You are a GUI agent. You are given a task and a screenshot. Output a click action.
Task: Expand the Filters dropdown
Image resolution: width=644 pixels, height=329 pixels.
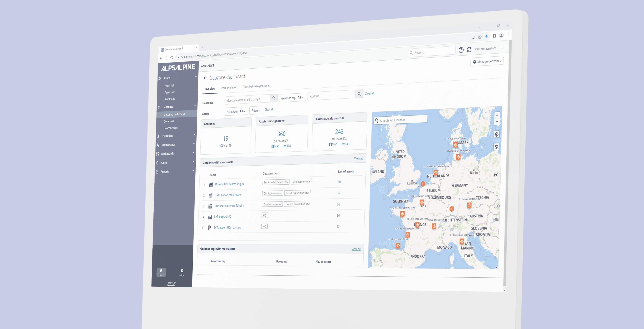click(x=256, y=110)
